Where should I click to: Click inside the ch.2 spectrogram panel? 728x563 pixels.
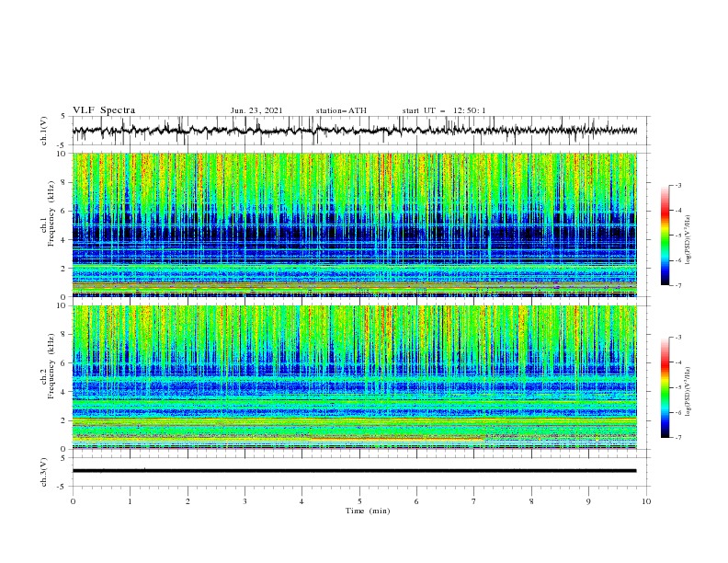(x=354, y=377)
